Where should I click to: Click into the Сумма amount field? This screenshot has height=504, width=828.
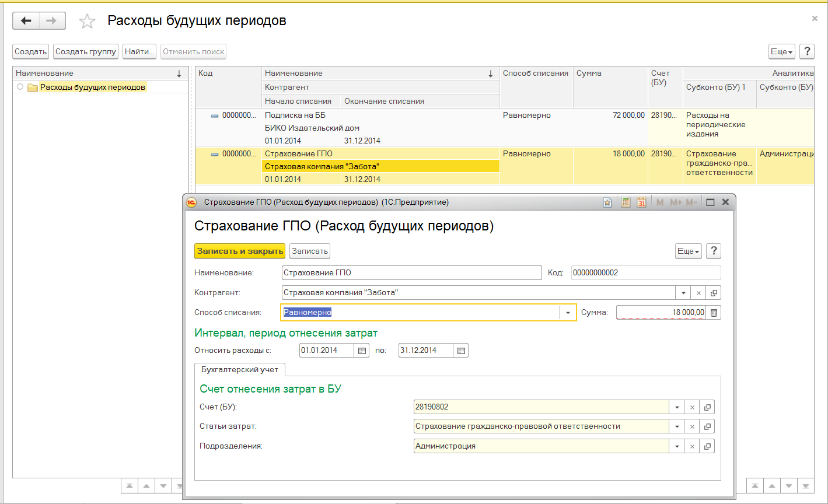(x=661, y=313)
